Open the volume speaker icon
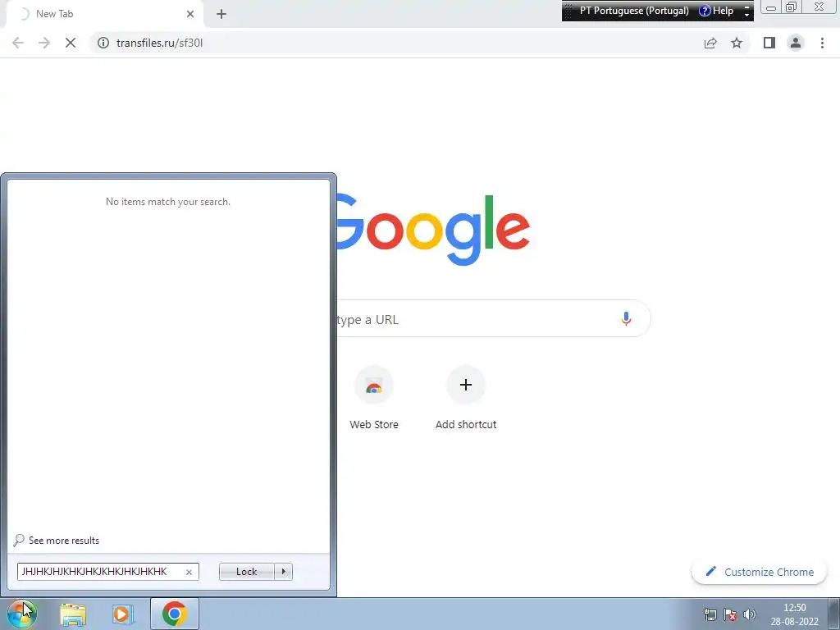 [x=750, y=614]
